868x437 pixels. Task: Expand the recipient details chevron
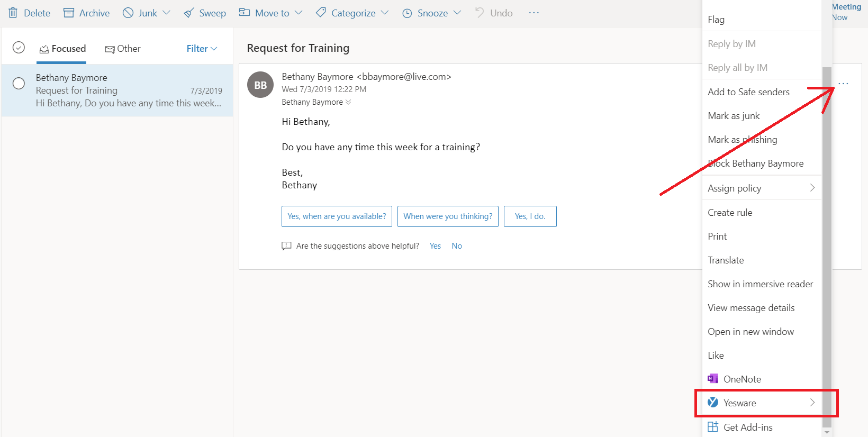coord(348,102)
